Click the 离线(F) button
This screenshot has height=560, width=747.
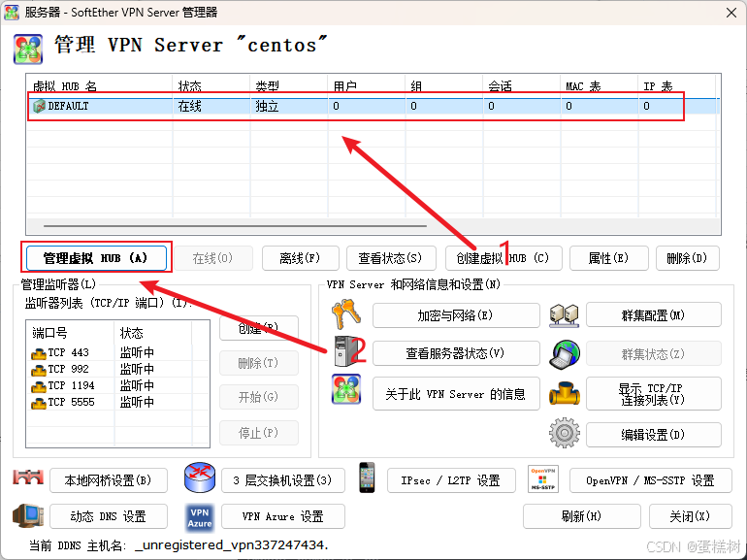click(x=300, y=258)
